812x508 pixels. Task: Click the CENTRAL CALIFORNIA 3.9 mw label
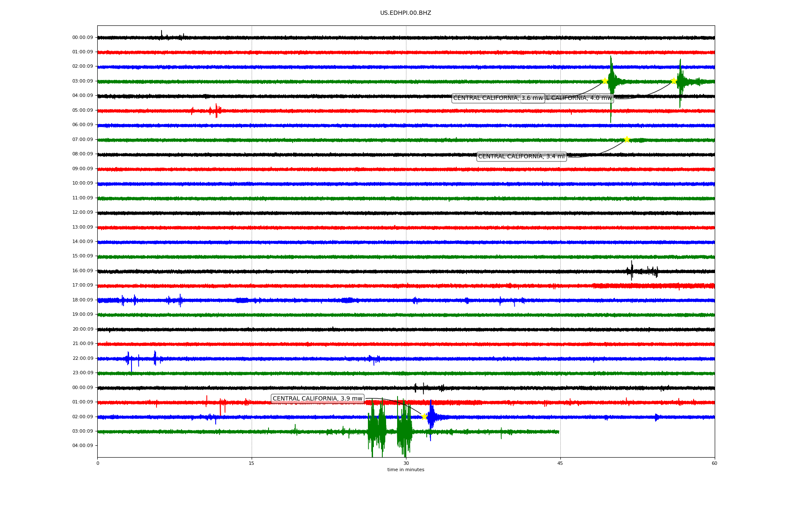coord(317,399)
